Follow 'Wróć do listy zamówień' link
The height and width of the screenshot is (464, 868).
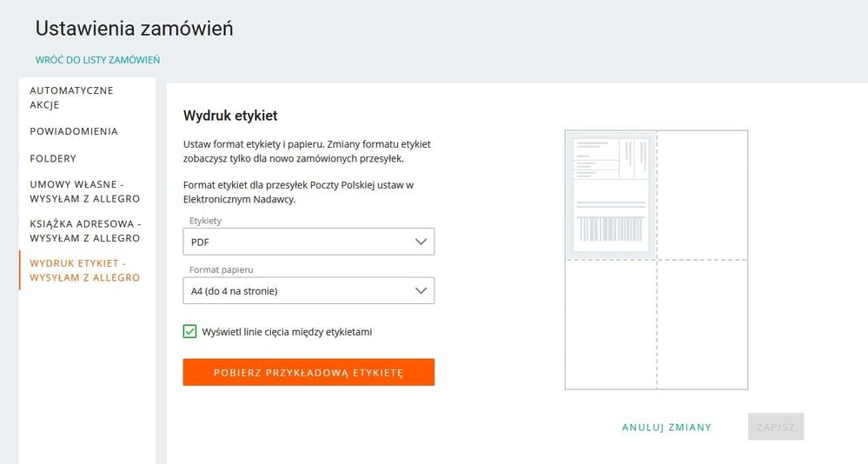coord(97,60)
